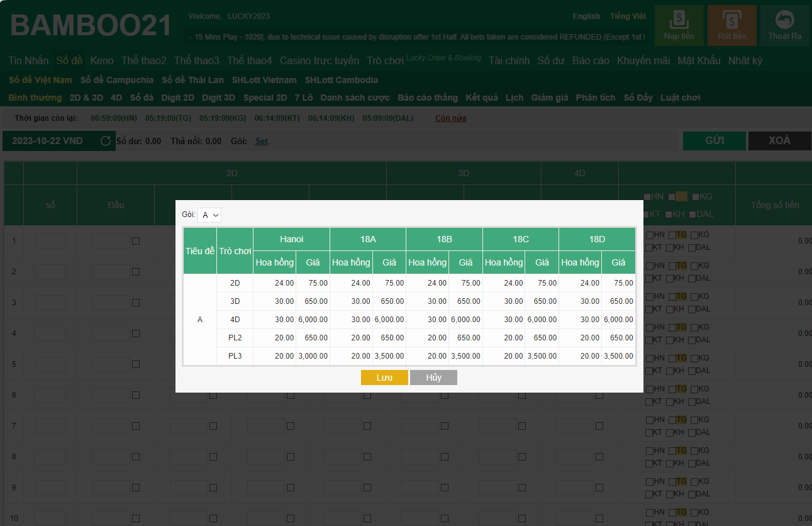Open the Kết quả tab

[x=482, y=98]
